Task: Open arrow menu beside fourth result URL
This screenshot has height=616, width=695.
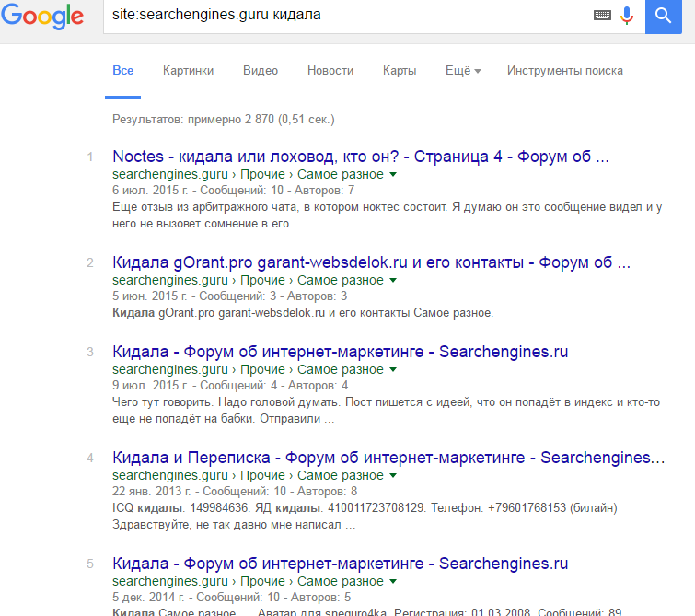Action: tap(393, 476)
